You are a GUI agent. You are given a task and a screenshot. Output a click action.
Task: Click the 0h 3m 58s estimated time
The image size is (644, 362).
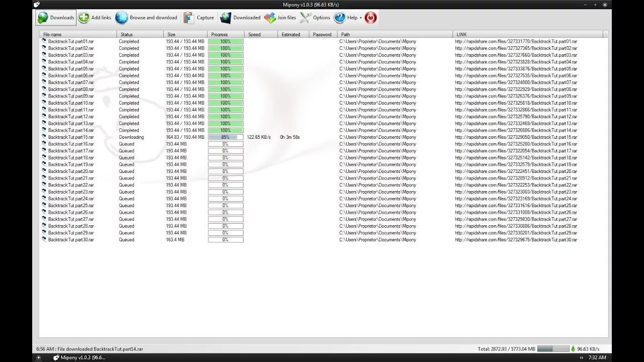[x=290, y=137]
